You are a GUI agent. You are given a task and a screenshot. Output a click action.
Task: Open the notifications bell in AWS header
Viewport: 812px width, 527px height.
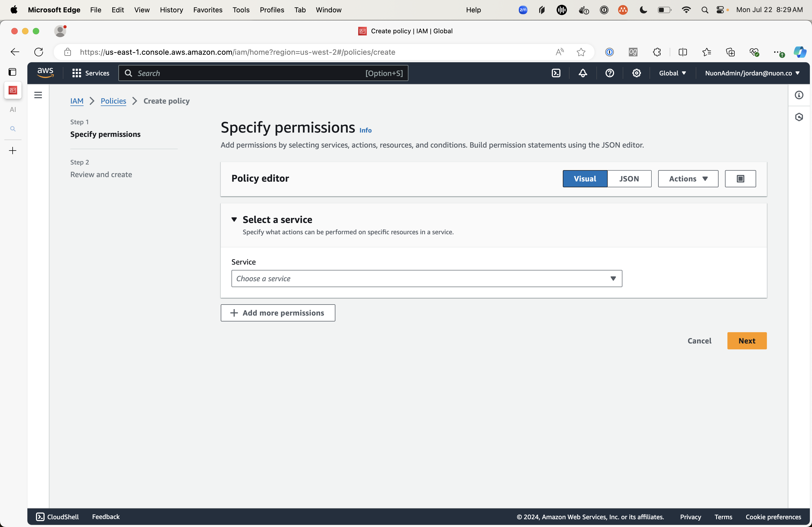click(x=583, y=73)
